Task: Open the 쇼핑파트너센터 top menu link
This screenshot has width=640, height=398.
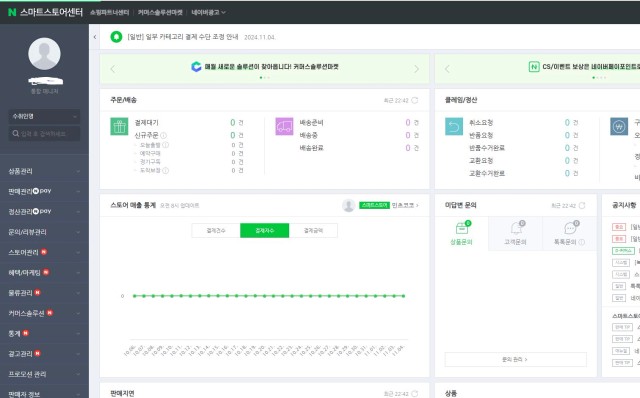Action: [x=109, y=13]
